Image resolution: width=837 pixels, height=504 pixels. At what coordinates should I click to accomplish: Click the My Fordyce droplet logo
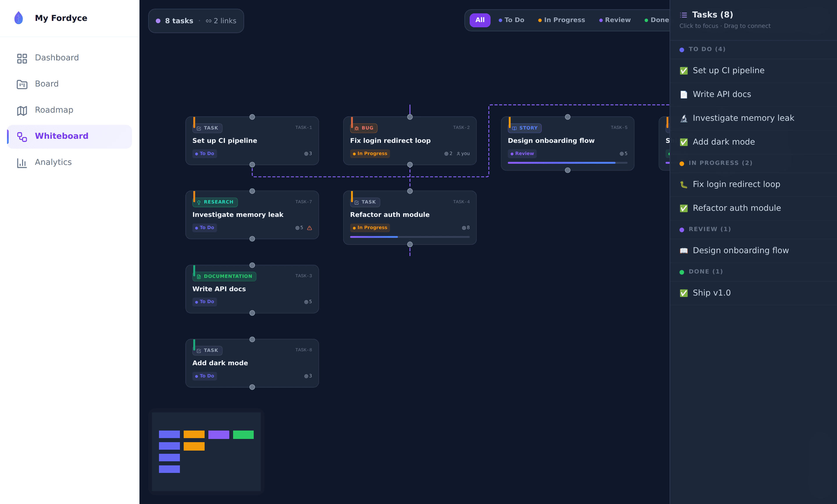point(19,18)
